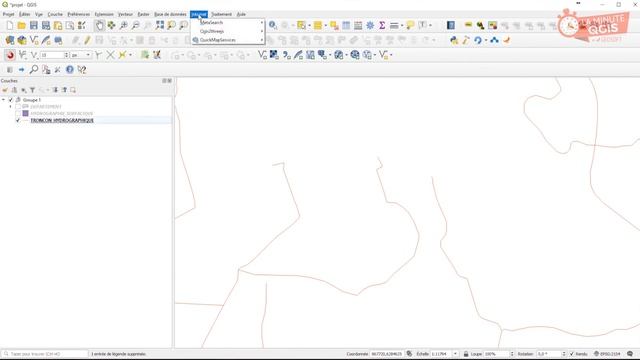The width and height of the screenshot is (640, 360).
Task: Click the blue round help icon
Action: (x=70, y=69)
